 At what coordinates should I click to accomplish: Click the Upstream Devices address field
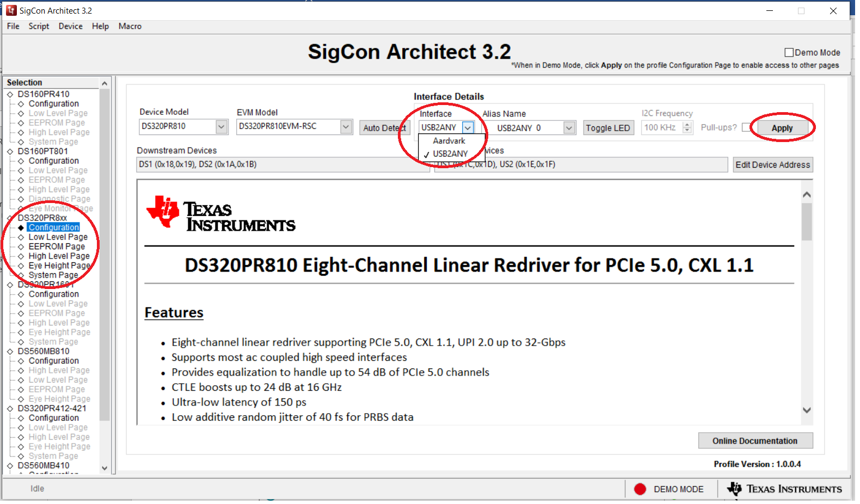click(x=581, y=164)
